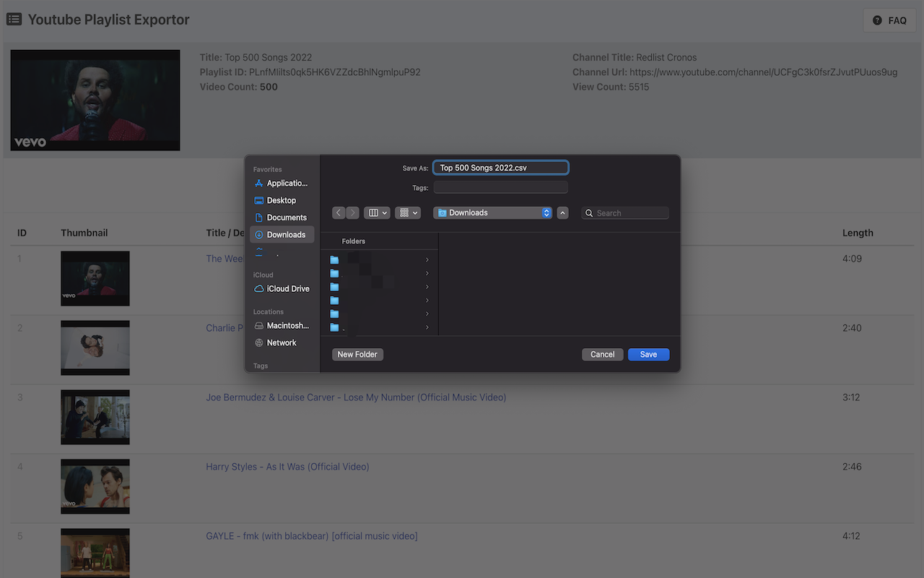Cancel the save dialog
This screenshot has width=924, height=578.
[x=602, y=354]
